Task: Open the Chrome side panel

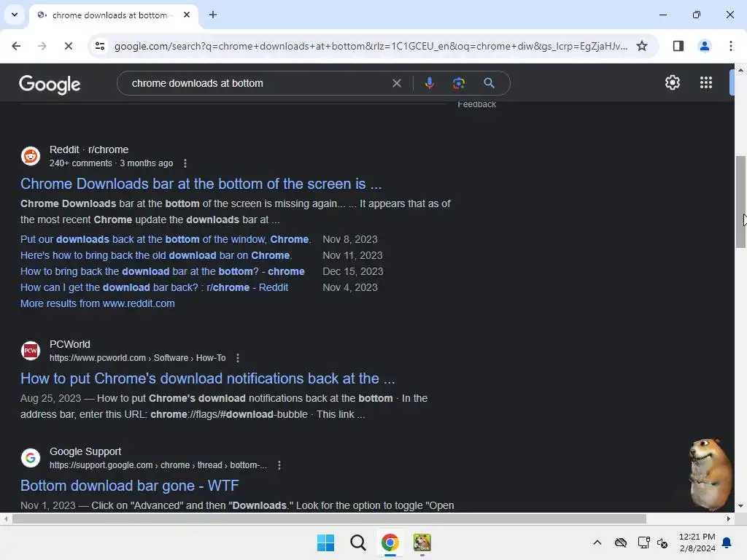Action: click(678, 46)
